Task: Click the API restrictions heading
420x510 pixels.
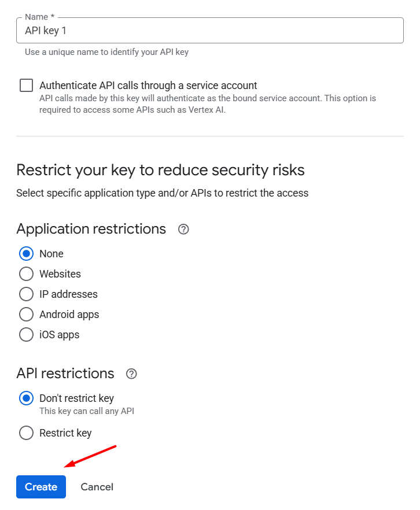Action: tap(65, 374)
